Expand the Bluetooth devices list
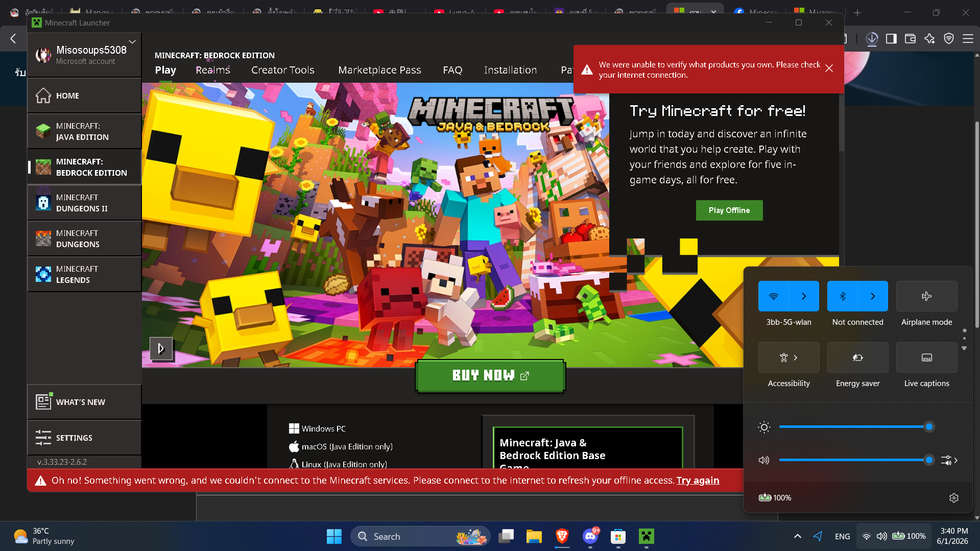 [873, 296]
